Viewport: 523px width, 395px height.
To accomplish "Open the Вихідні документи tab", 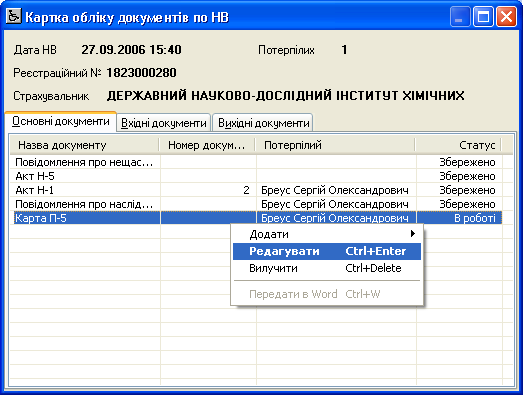I will click(264, 123).
